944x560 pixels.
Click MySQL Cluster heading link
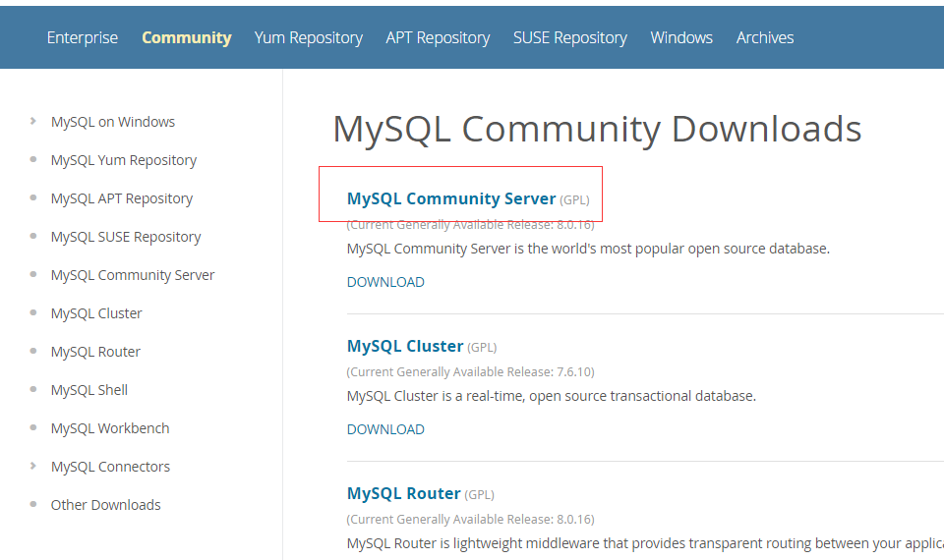click(405, 346)
